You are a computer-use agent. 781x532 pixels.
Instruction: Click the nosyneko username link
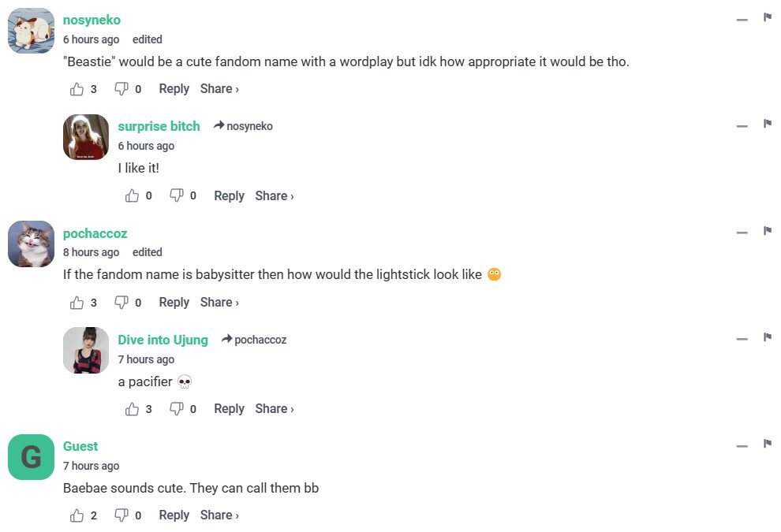(92, 20)
